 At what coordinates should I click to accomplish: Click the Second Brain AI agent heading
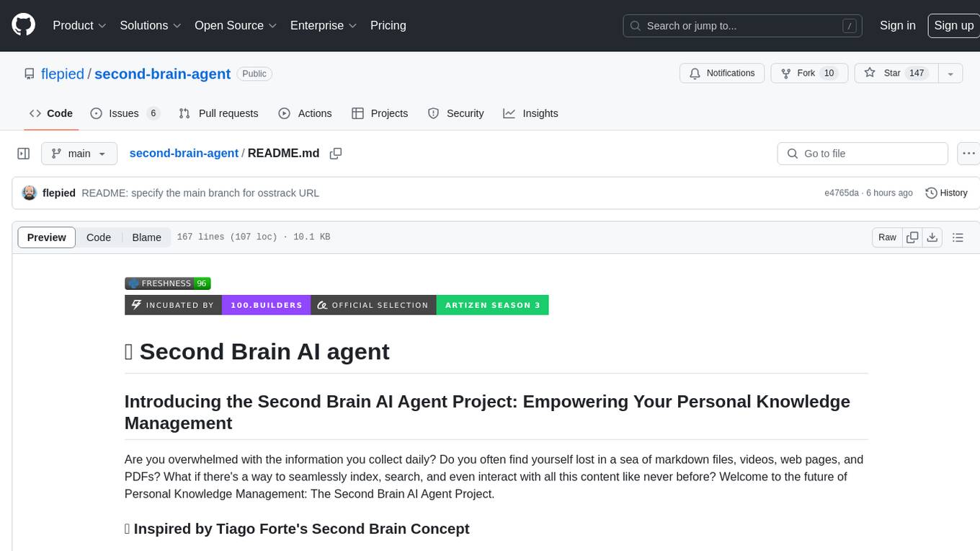pyautogui.click(x=257, y=351)
